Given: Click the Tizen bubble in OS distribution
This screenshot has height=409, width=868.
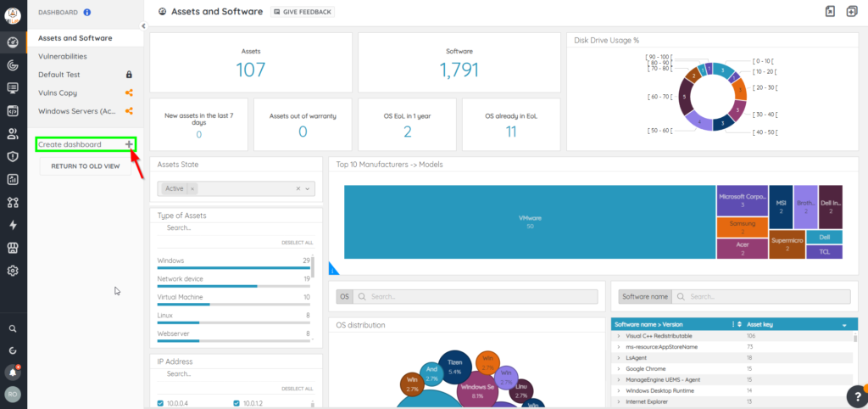Looking at the screenshot, I should [x=454, y=367].
